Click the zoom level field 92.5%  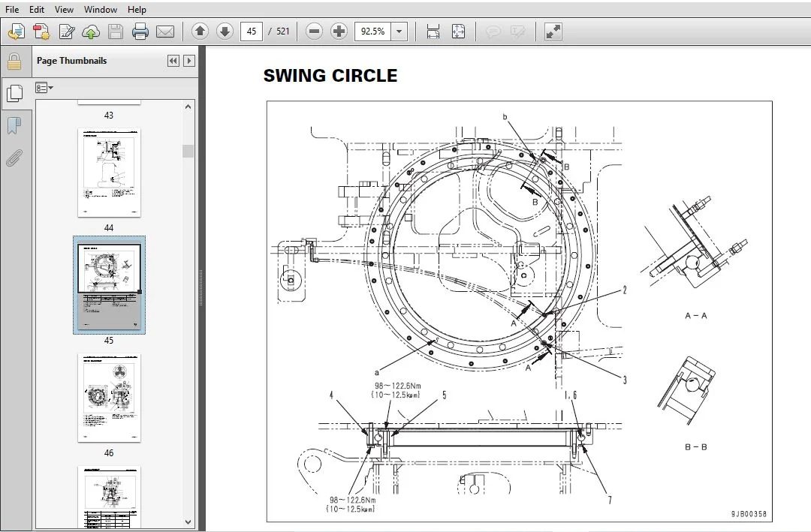coord(372,32)
